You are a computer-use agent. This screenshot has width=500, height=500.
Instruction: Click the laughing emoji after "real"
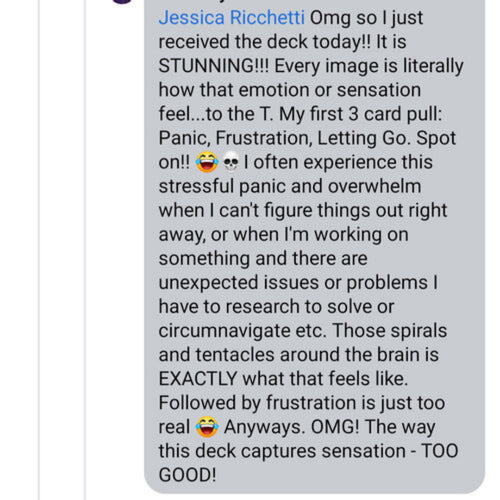[207, 427]
